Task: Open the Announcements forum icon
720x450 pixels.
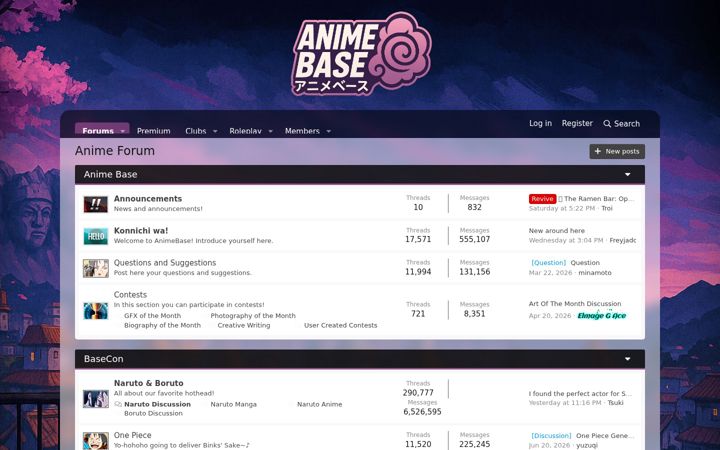Action: pos(96,204)
